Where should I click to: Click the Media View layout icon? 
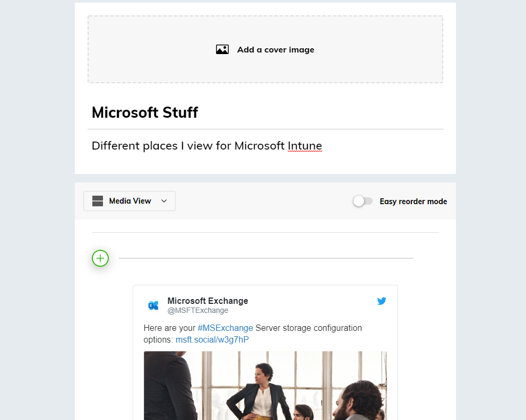click(98, 201)
